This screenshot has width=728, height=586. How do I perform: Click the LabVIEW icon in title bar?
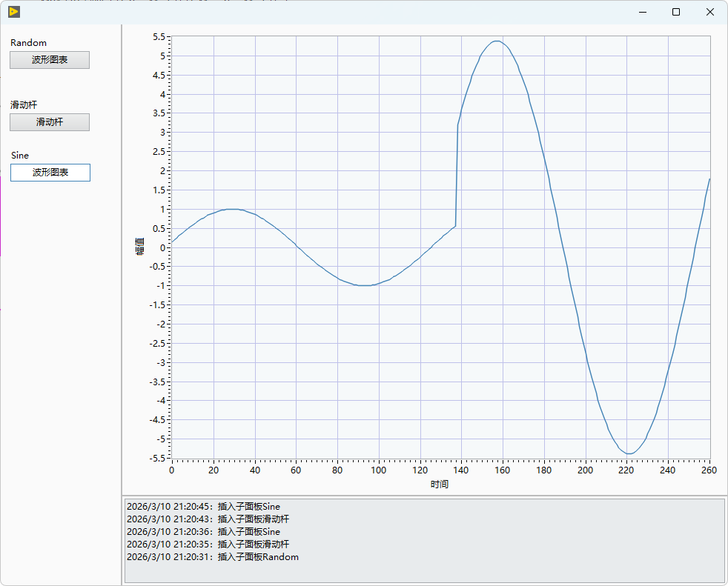click(x=14, y=12)
